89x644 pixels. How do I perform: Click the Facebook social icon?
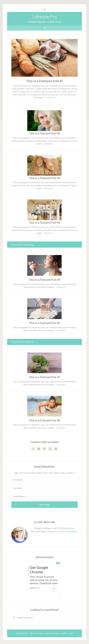tap(33, 449)
